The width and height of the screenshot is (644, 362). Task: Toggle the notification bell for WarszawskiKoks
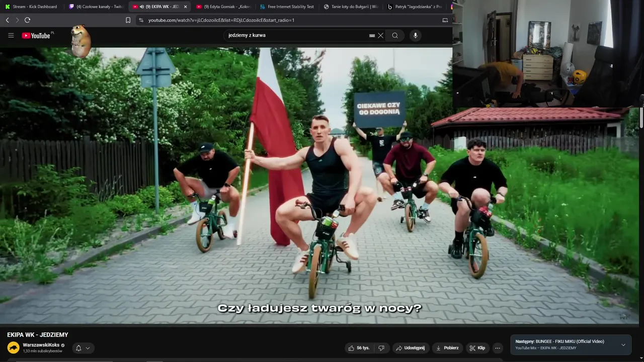coord(78,348)
